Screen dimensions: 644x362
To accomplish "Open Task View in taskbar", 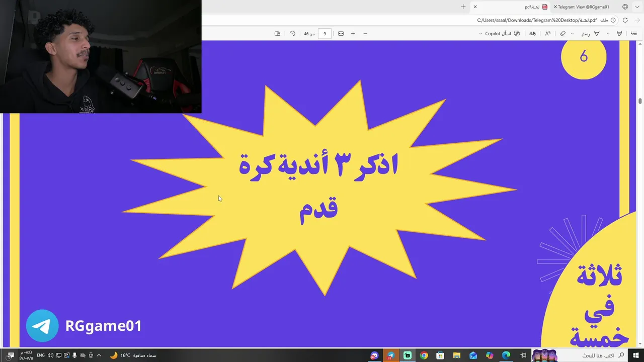I will [523, 355].
